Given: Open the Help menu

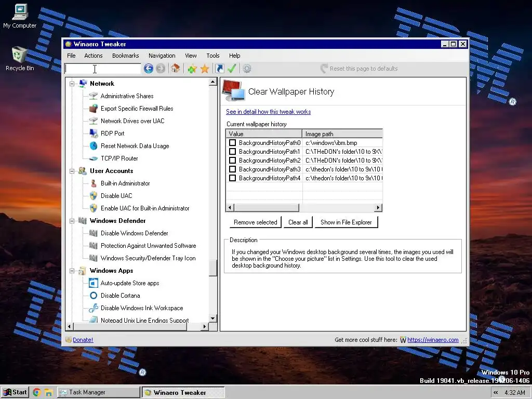Looking at the screenshot, I should coord(234,56).
